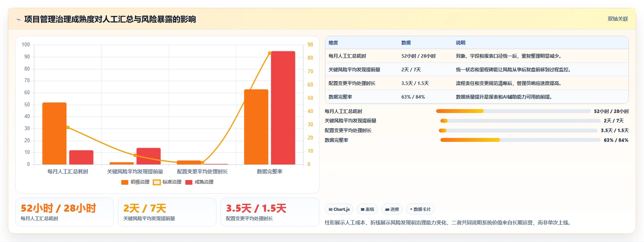
Task: Click the 双轴关联 tag in the header
Action: [618, 19]
